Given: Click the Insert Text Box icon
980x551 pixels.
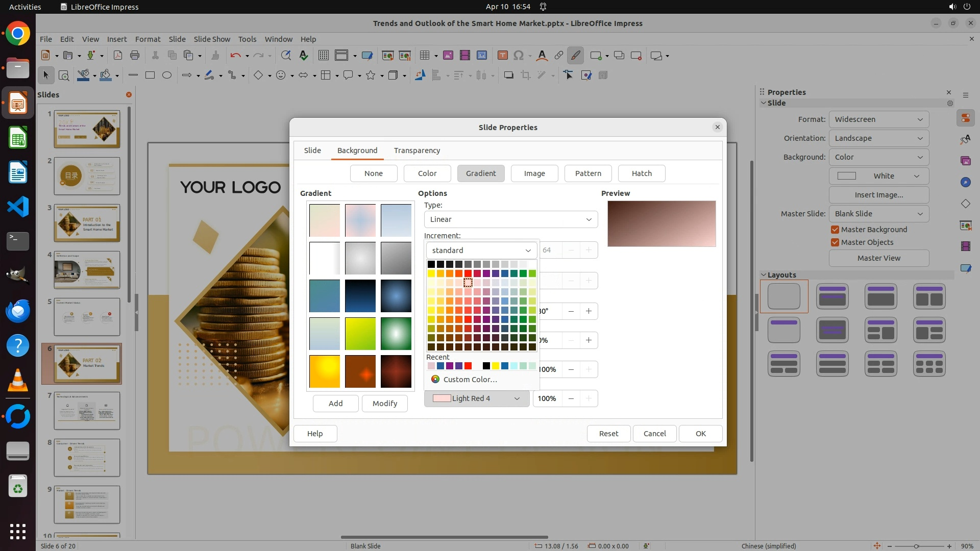Looking at the screenshot, I should click(502, 56).
